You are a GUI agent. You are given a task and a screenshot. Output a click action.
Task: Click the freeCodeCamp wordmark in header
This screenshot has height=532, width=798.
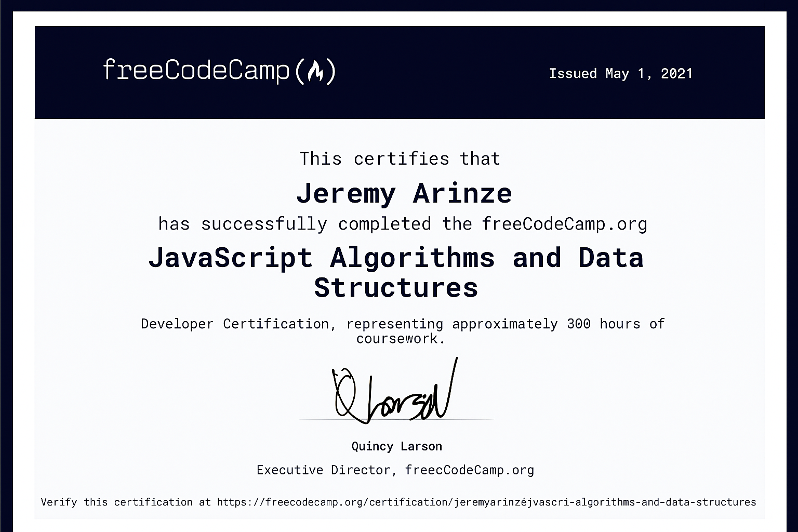(196, 70)
